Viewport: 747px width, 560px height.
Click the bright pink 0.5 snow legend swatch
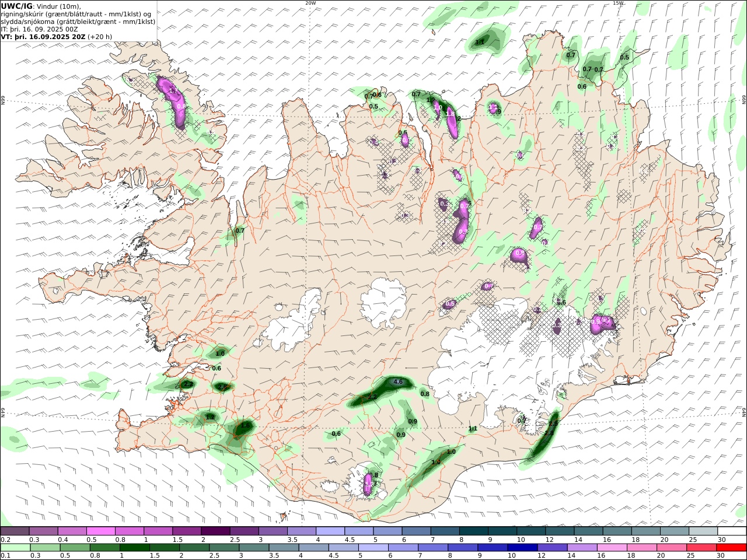[x=101, y=531]
